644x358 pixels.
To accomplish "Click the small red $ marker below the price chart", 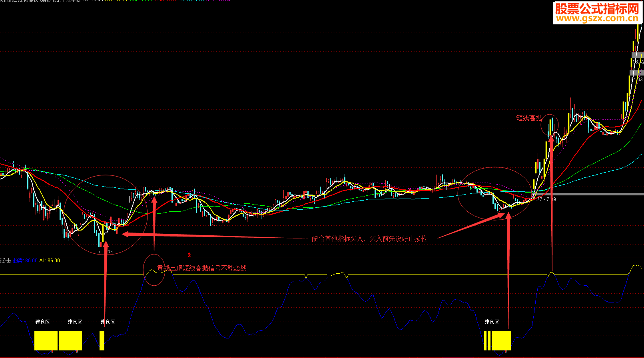I will [x=189, y=255].
